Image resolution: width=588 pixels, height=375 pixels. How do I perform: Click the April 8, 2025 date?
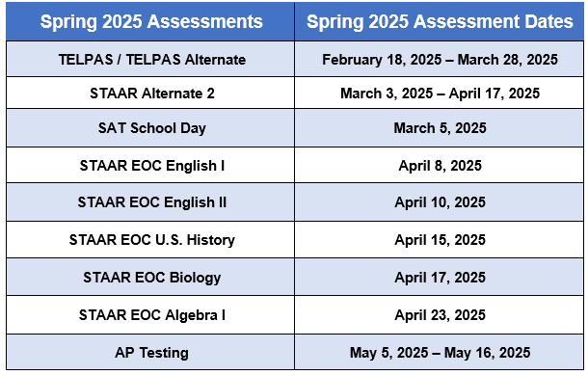click(x=440, y=166)
